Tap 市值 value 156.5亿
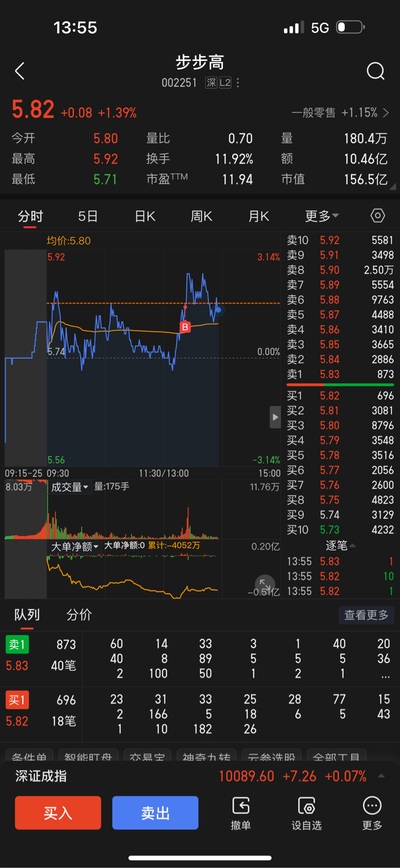 (x=366, y=179)
